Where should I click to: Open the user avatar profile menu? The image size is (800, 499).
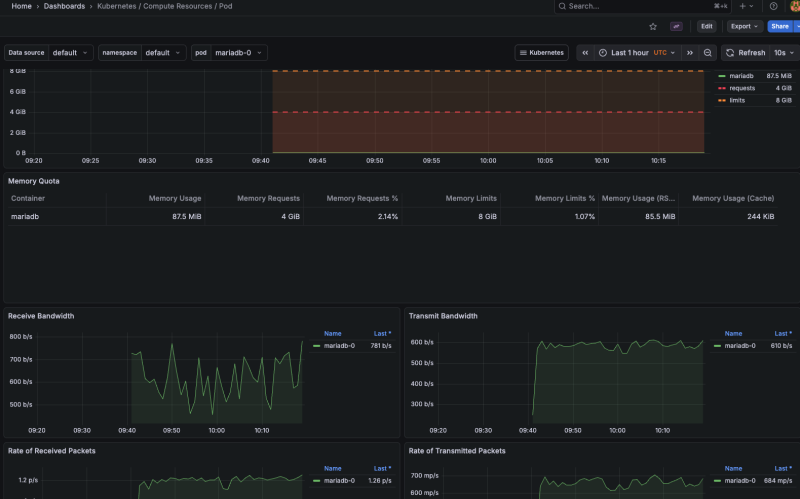tap(795, 6)
